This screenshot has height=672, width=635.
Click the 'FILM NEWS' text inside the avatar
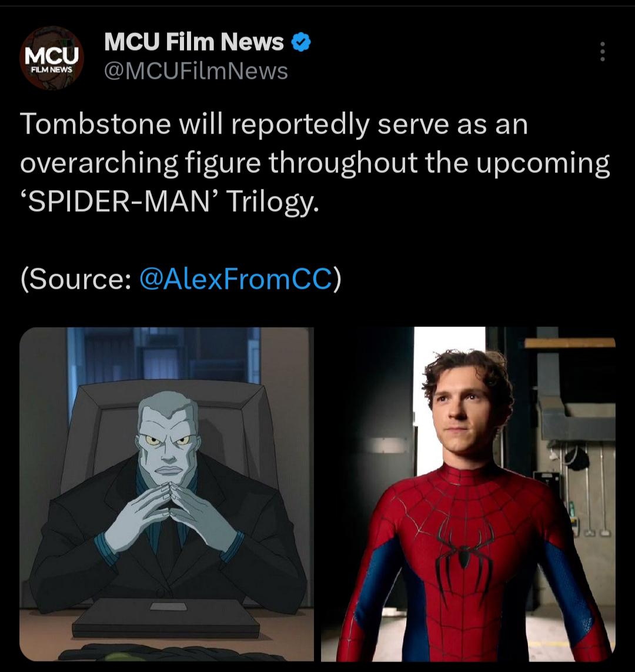pos(51,69)
